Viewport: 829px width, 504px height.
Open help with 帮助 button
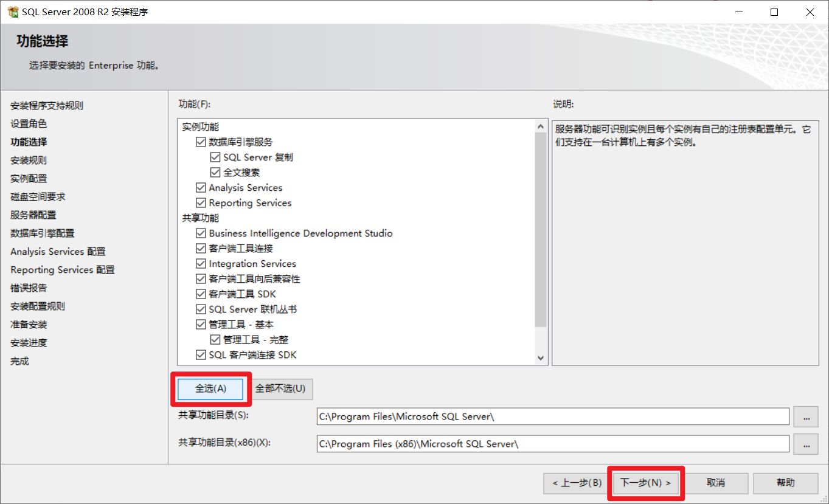[786, 483]
